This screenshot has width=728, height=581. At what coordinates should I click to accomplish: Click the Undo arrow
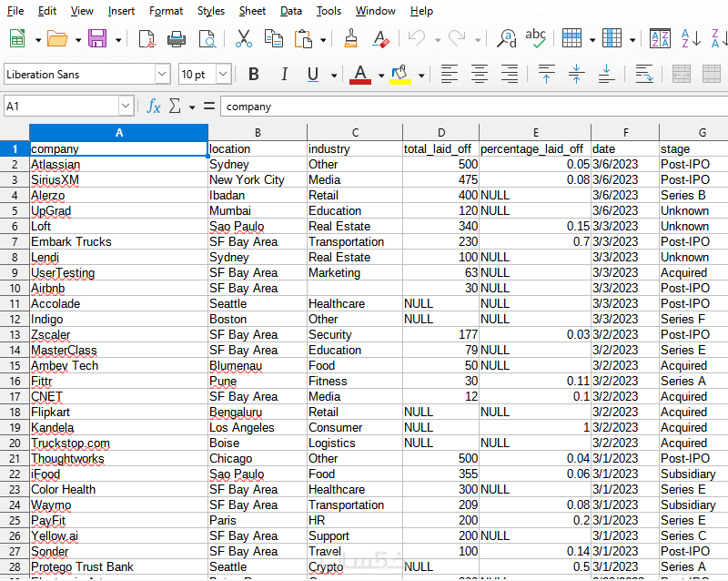click(417, 39)
